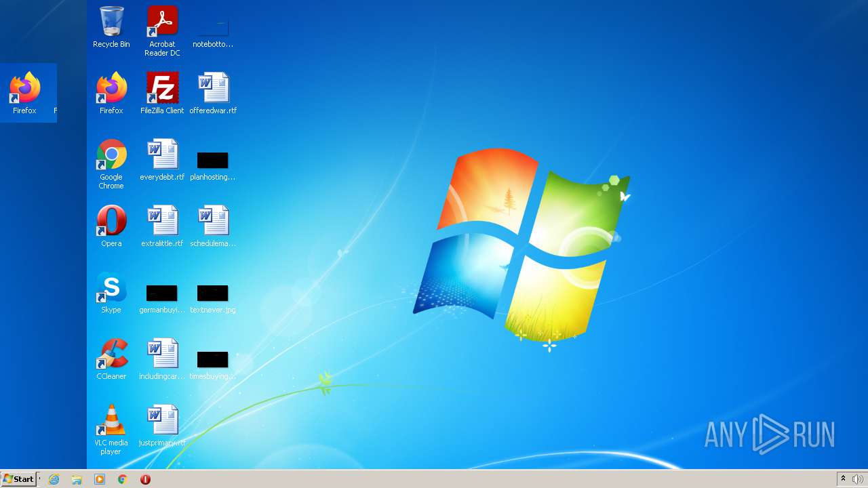The height and width of the screenshot is (488, 868).
Task: Select the germanbuyi… file icon
Action: point(162,298)
